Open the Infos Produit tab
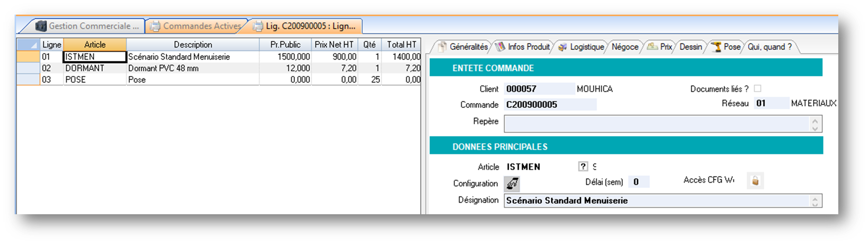Screen dimensions: 868x244 tap(523, 47)
